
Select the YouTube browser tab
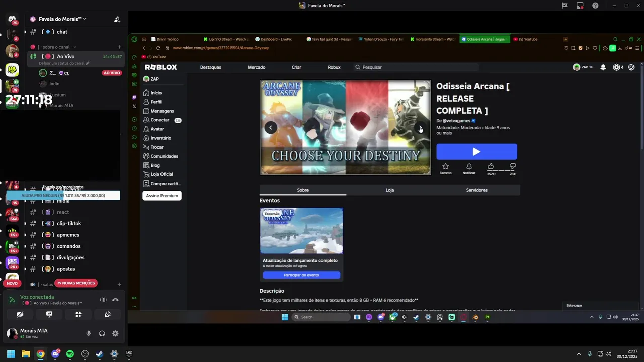(x=528, y=39)
